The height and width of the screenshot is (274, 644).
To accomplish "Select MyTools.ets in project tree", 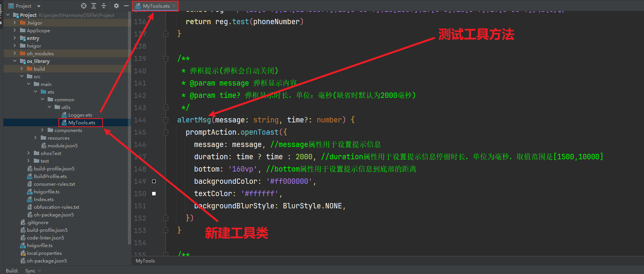I will coord(82,123).
